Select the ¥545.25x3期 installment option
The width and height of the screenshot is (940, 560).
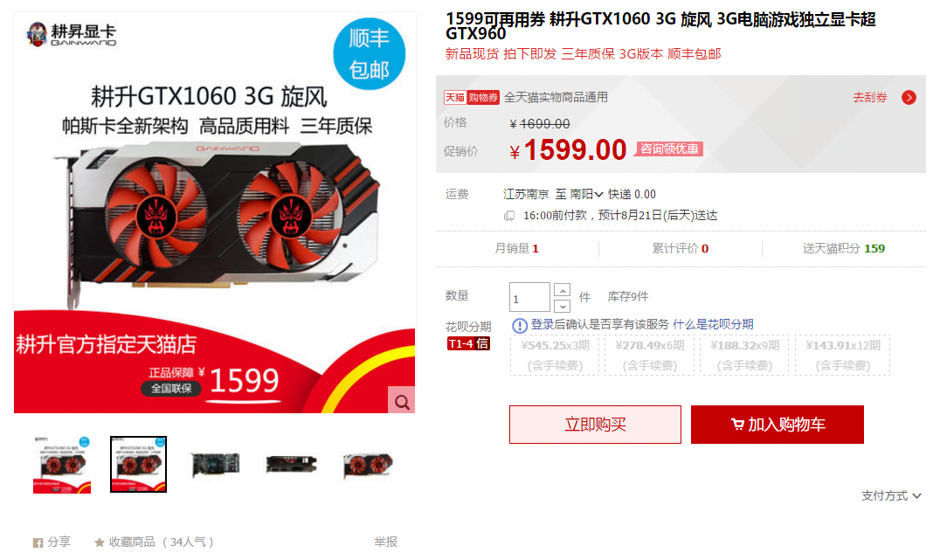pyautogui.click(x=555, y=355)
